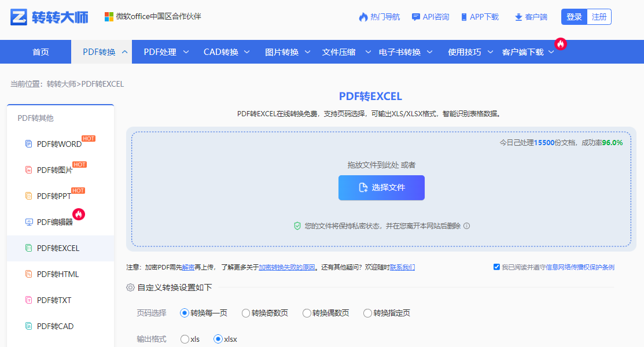Click the PDF转图片 sidebar icon

click(28, 169)
